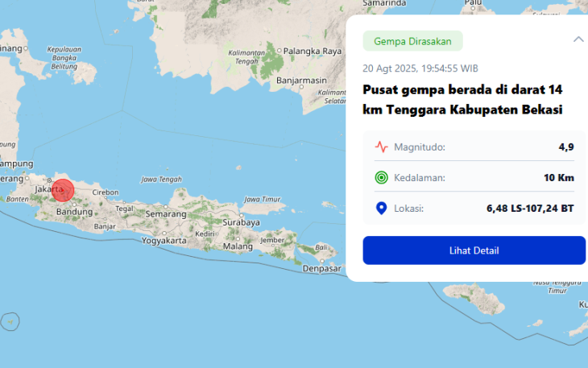Image resolution: width=588 pixels, height=368 pixels.
Task: Click the timestamp 20 Agt 2025, 19:54:55 WIB
Action: (420, 68)
